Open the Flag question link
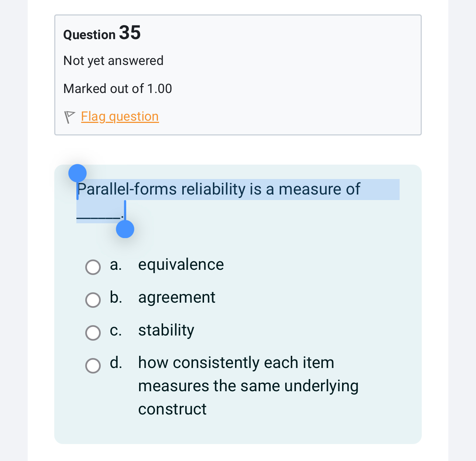 pos(120,117)
